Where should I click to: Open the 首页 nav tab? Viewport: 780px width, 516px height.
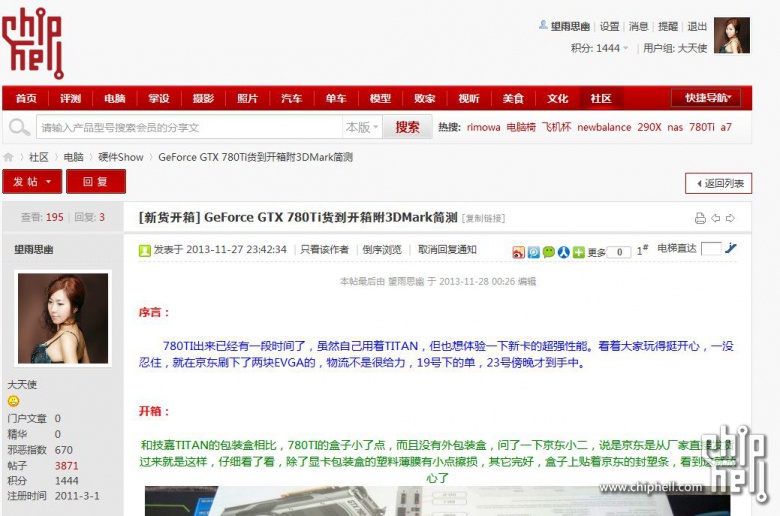pos(26,99)
